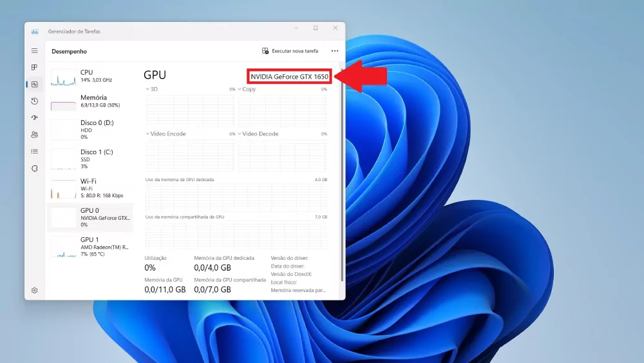Click Executar nova tarefa button
Viewport: 644px width, 363px height.
click(x=290, y=51)
